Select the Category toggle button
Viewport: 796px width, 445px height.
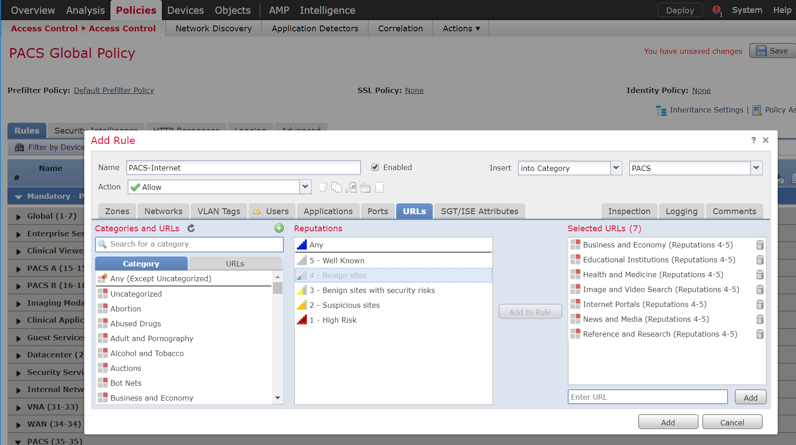pos(141,264)
